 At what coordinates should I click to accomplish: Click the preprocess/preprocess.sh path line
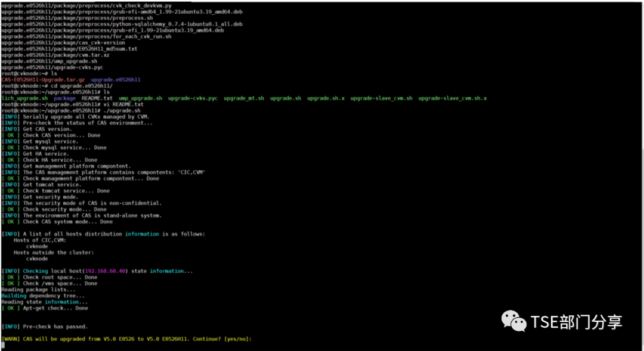pyautogui.click(x=77, y=18)
